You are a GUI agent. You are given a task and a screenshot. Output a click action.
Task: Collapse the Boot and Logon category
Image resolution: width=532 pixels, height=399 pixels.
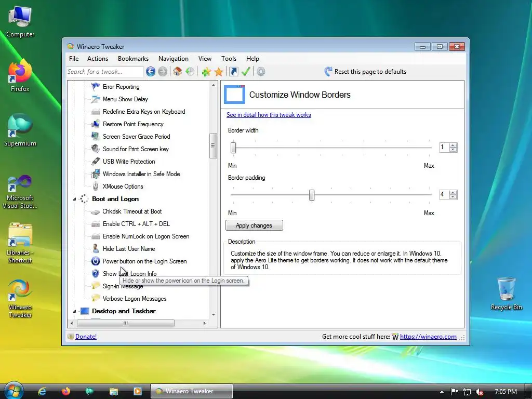(74, 199)
